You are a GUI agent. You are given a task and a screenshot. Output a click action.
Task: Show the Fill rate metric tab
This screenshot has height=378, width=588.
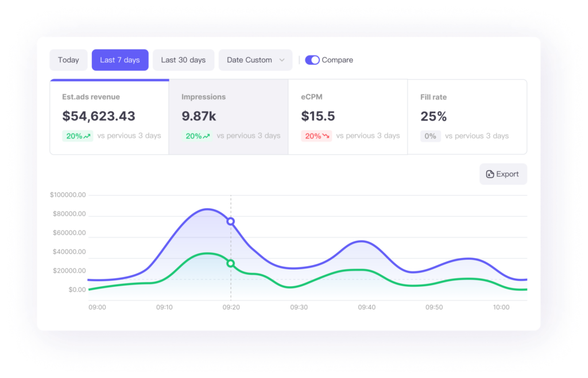[x=467, y=117]
